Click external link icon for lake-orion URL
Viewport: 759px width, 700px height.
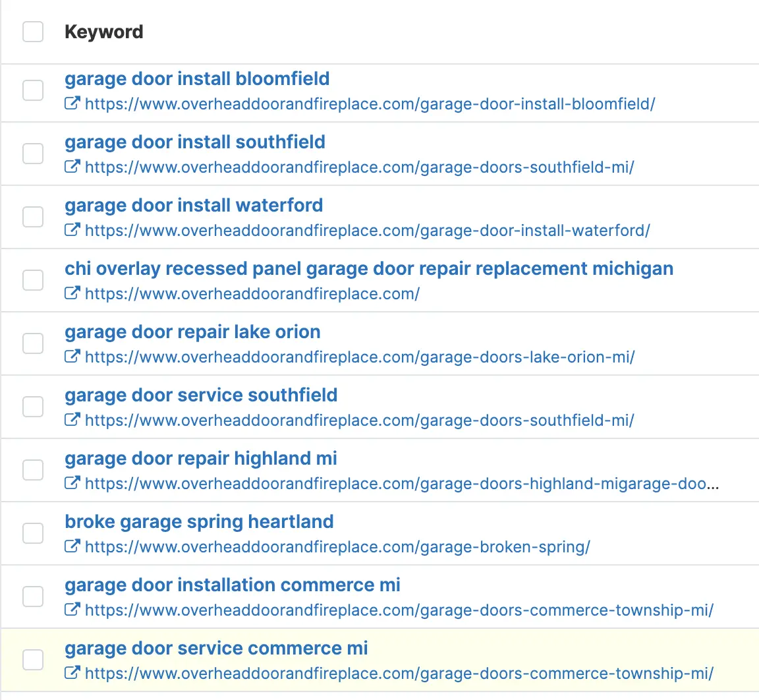pos(72,357)
